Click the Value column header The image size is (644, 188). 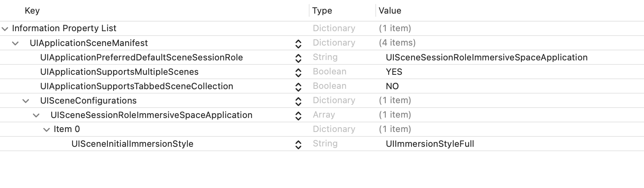(390, 11)
